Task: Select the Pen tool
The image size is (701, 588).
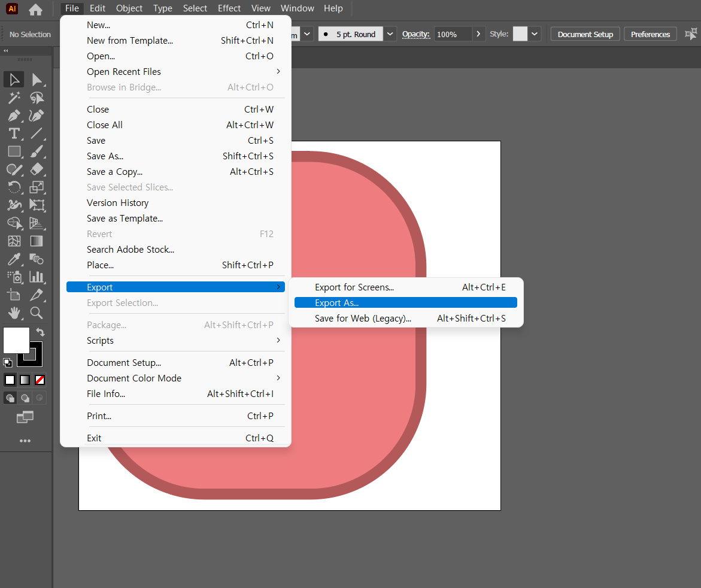Action: coord(14,116)
